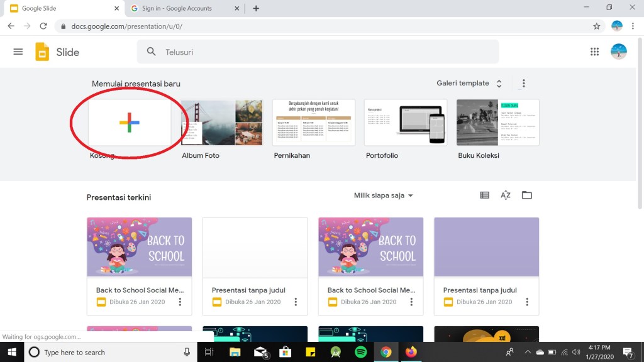This screenshot has width=644, height=362.
Task: Open the AZ sort options icon
Action: (x=506, y=195)
